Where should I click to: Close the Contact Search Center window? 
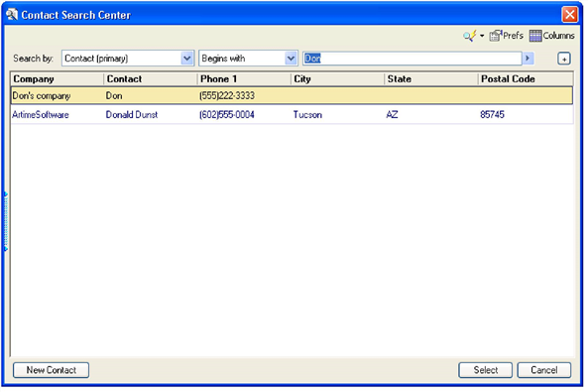click(569, 15)
